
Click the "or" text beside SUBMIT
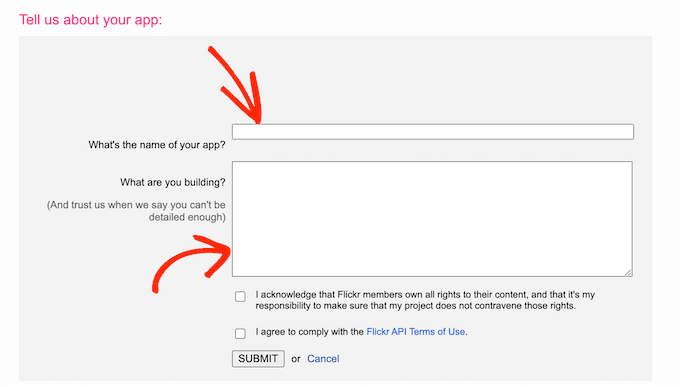[x=296, y=359]
